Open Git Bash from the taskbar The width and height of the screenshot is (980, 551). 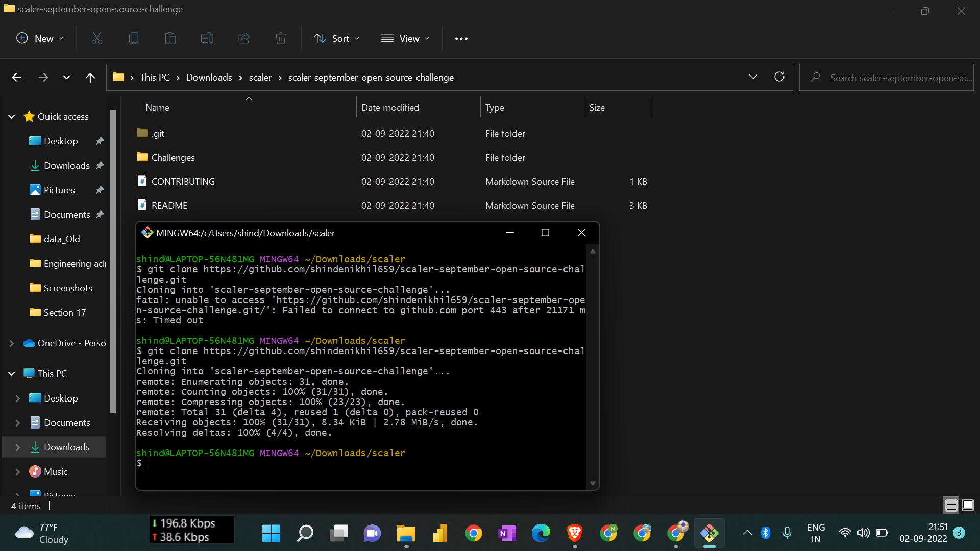pyautogui.click(x=709, y=533)
